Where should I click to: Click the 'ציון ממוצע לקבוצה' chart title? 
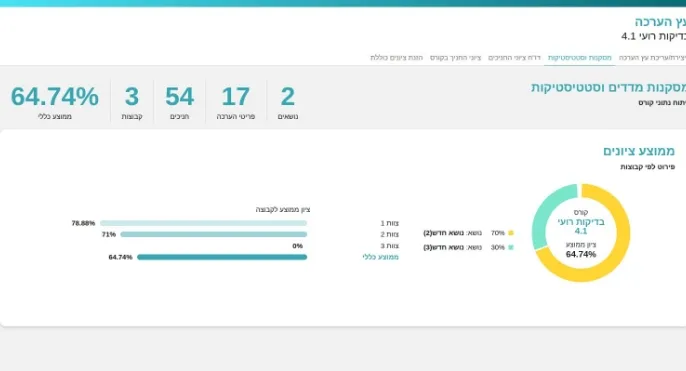click(x=283, y=210)
